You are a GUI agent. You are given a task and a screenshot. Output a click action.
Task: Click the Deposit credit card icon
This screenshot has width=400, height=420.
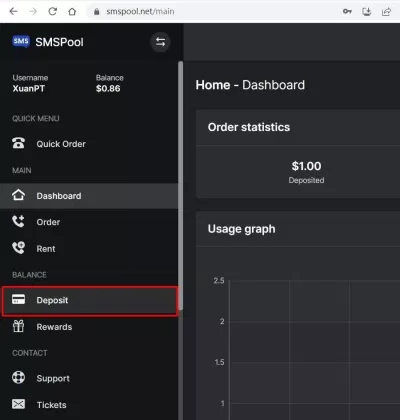[x=18, y=299]
